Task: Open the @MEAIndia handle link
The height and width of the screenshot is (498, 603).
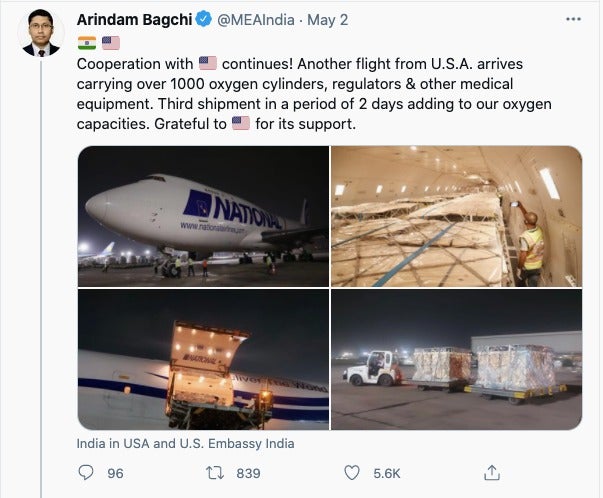Action: coord(256,20)
